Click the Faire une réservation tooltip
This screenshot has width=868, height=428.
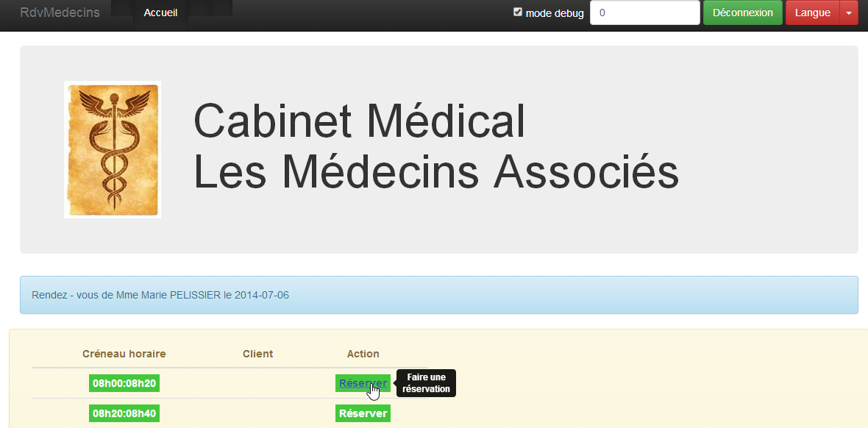click(x=427, y=383)
